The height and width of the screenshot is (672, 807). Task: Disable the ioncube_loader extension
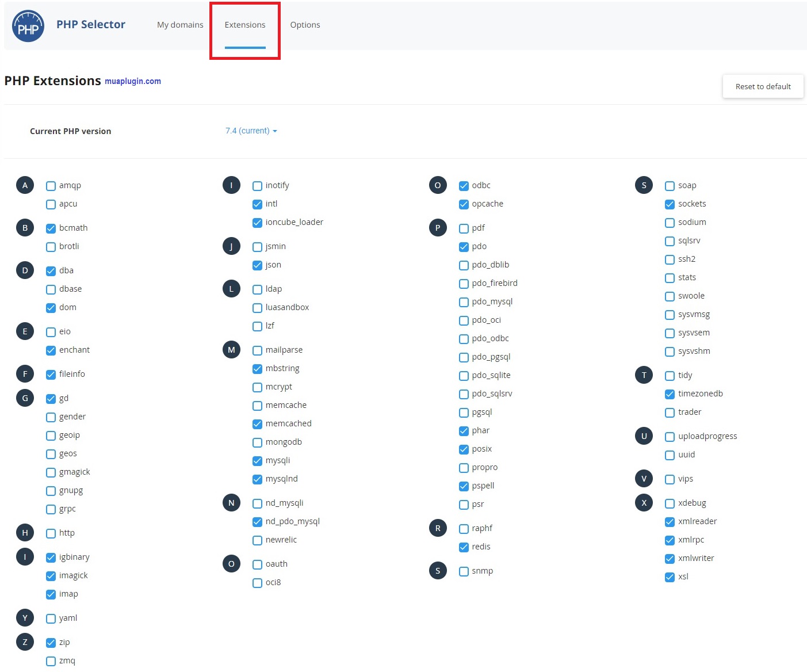pyautogui.click(x=257, y=223)
